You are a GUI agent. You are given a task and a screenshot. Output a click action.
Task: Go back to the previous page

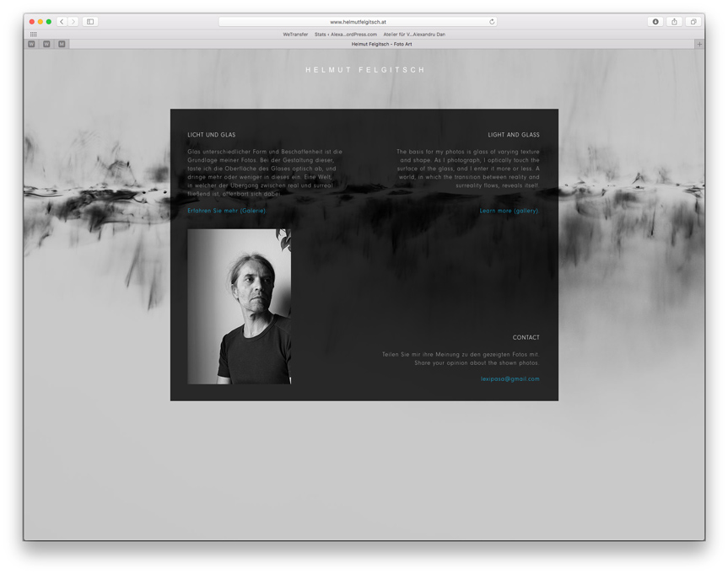pos(62,22)
